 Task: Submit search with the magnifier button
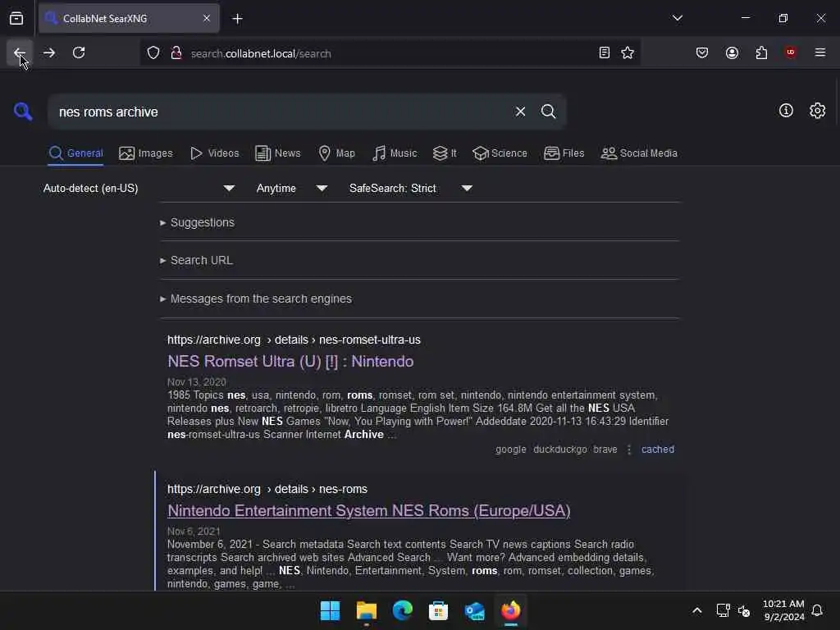tap(548, 112)
